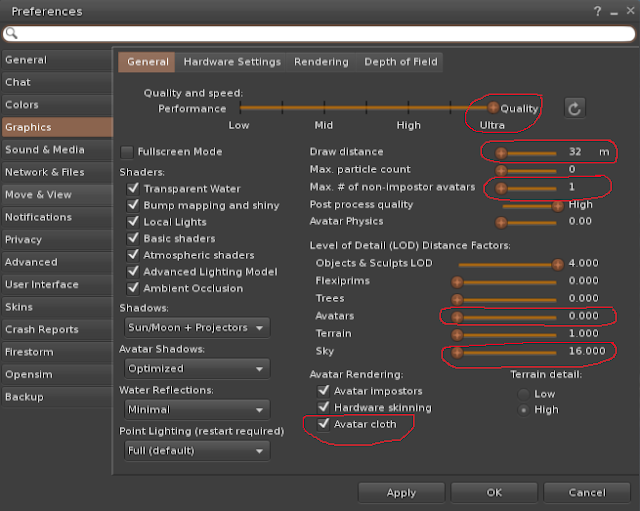Select Graphics preferences category
This screenshot has height=511, width=640.
point(57,127)
